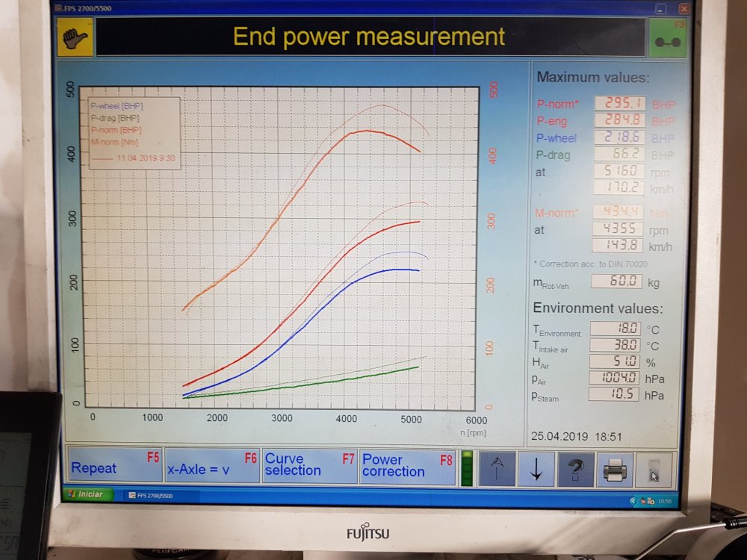Click the system tray clock
The width and height of the screenshot is (747, 560).
point(665,501)
